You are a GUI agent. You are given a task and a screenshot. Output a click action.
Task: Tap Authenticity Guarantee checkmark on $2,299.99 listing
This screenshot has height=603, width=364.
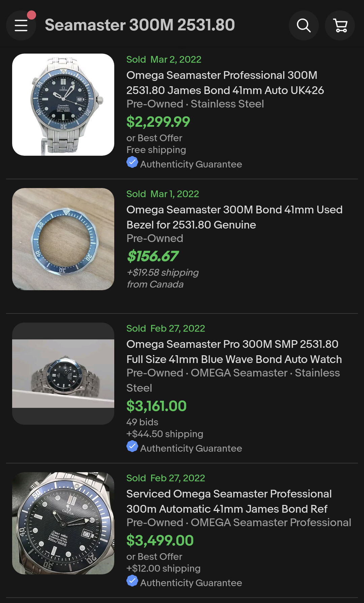click(132, 162)
